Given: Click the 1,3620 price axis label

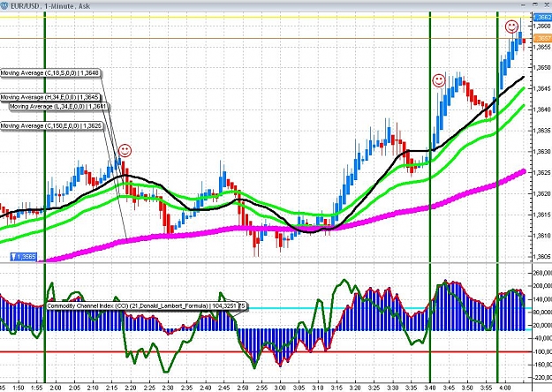Looking at the screenshot, I should tap(542, 193).
